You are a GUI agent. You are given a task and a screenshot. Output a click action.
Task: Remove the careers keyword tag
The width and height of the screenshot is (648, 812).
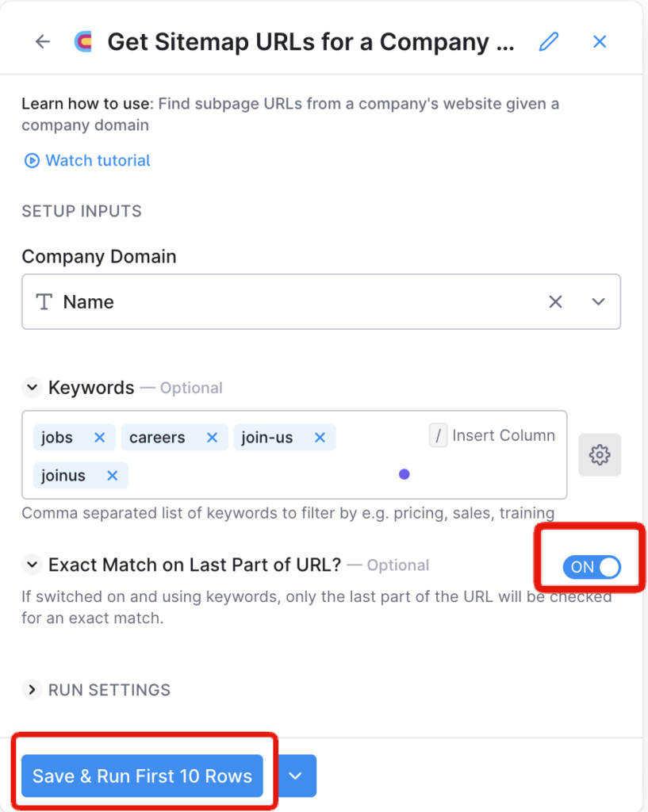pyautogui.click(x=212, y=438)
